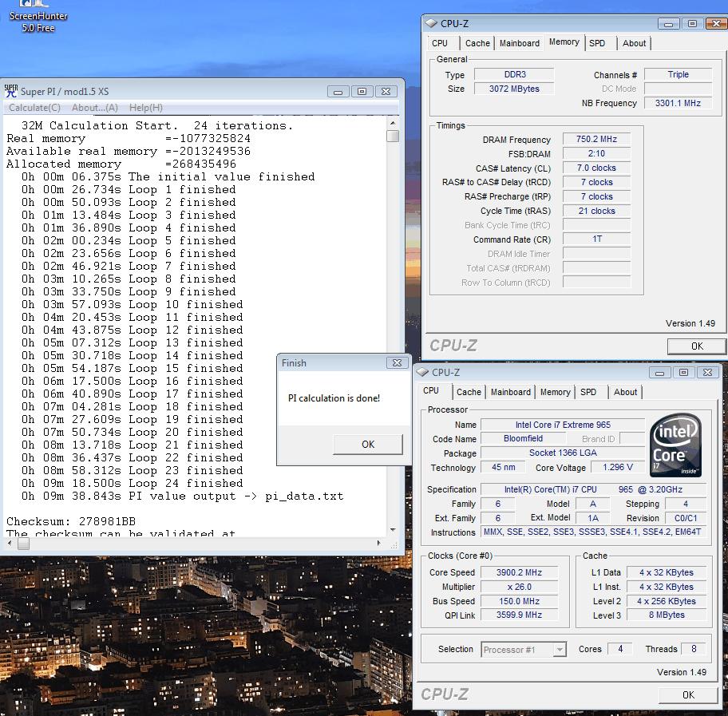Click the PI value output pi_data.txt line

[x=183, y=496]
